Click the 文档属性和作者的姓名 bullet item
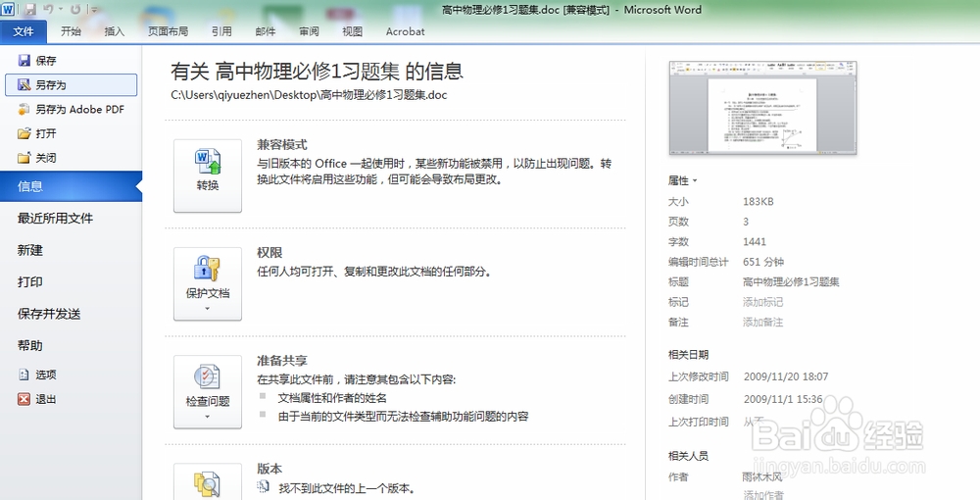This screenshot has width=980, height=500. (x=332, y=397)
